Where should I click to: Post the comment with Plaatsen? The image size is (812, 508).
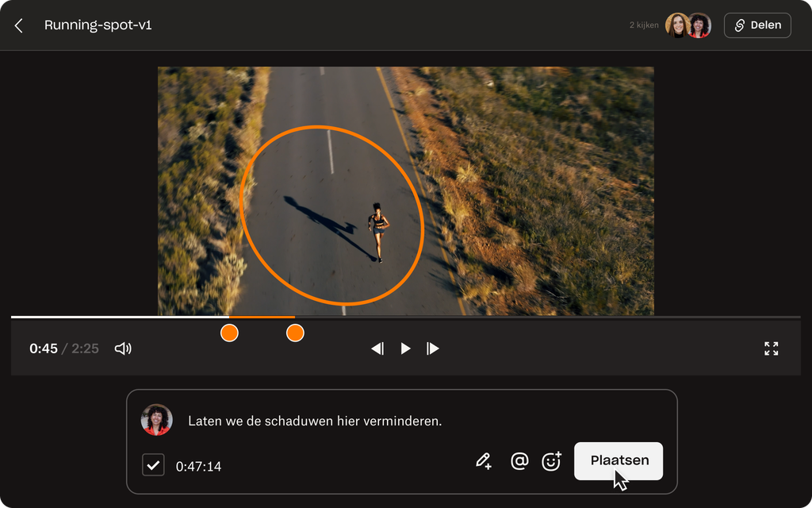coord(619,460)
